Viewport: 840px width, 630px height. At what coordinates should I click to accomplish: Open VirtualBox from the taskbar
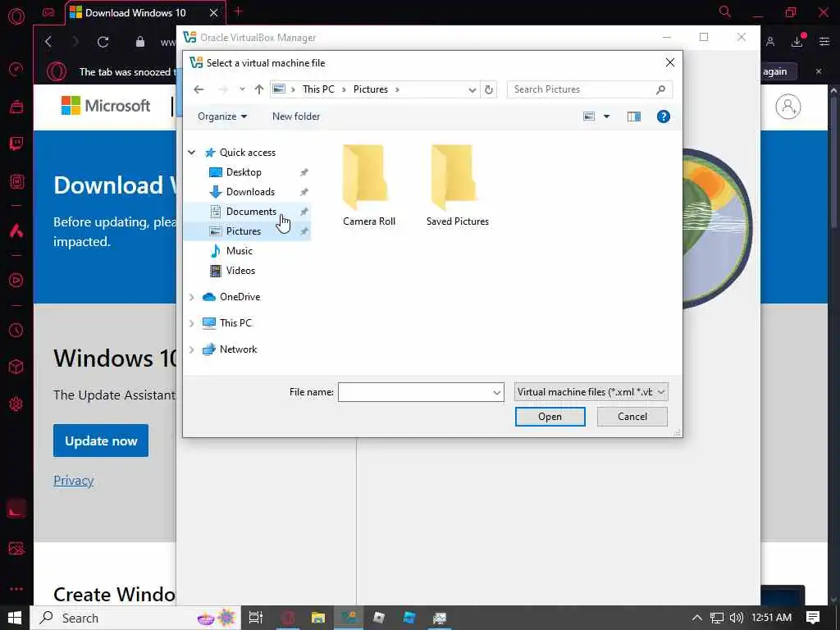[x=349, y=618]
